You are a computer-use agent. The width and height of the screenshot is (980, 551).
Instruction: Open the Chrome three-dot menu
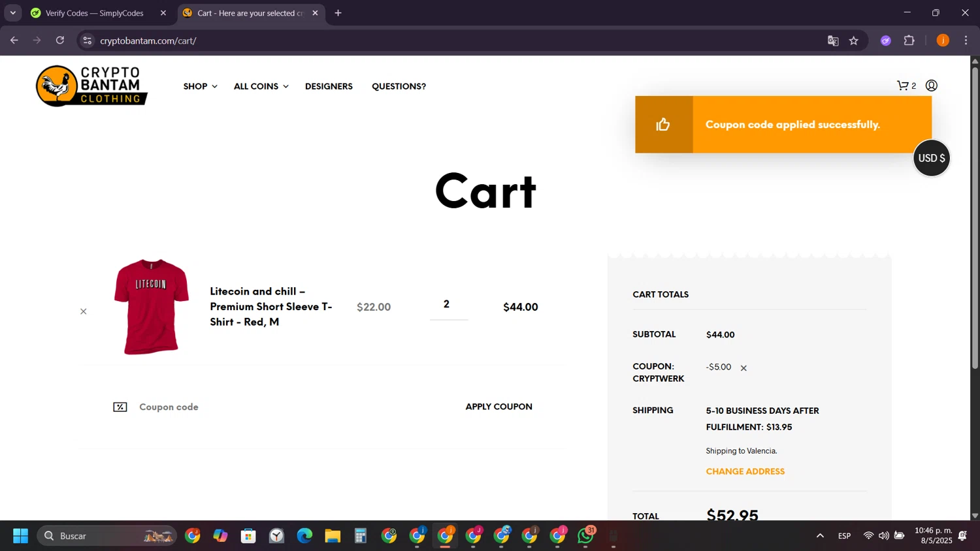click(x=966, y=40)
